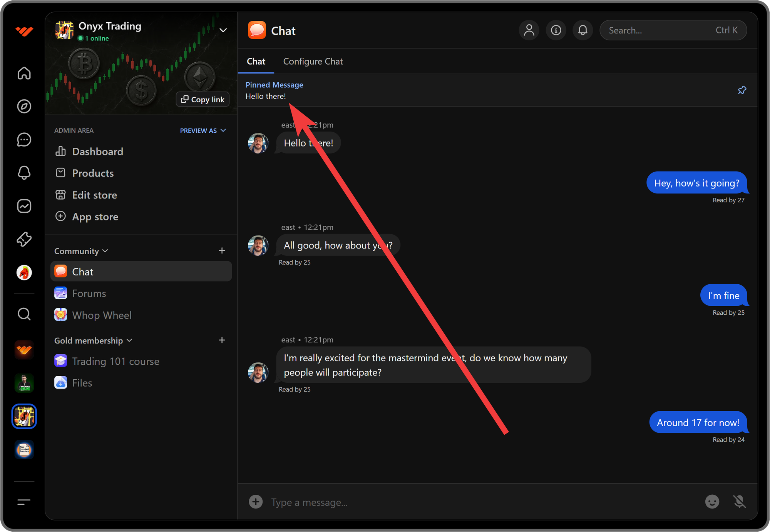This screenshot has width=770, height=532.
Task: Open the Dashboard admin link
Action: pos(97,152)
